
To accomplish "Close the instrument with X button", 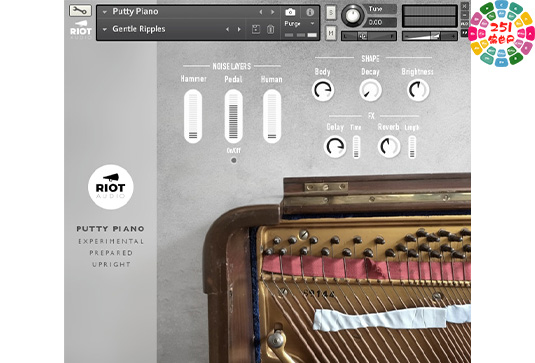I will point(464,6).
